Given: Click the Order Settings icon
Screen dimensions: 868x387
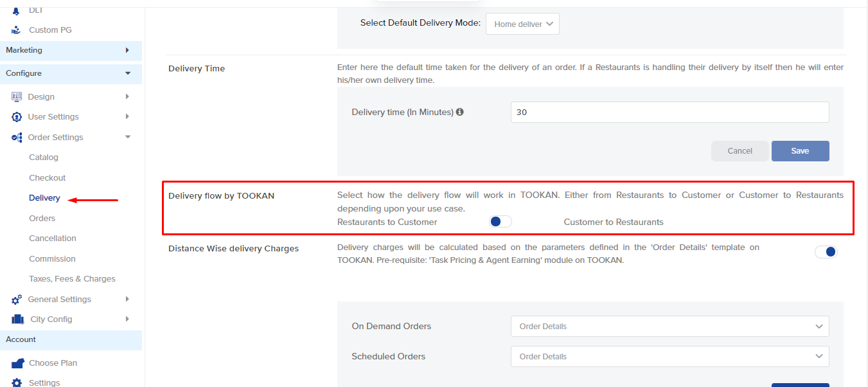Looking at the screenshot, I should click(16, 137).
